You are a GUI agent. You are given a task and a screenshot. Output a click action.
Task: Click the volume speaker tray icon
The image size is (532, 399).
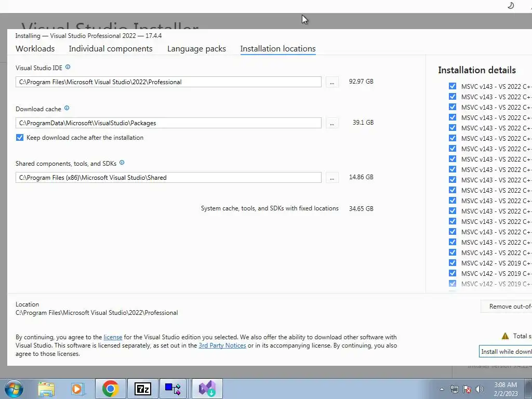pyautogui.click(x=480, y=389)
